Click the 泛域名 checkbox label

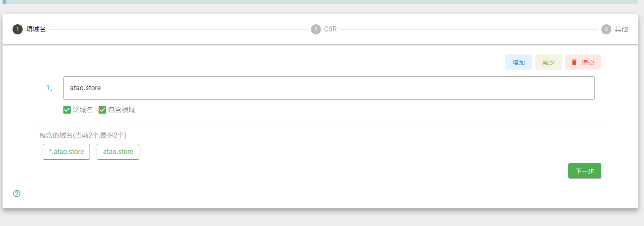tap(83, 110)
